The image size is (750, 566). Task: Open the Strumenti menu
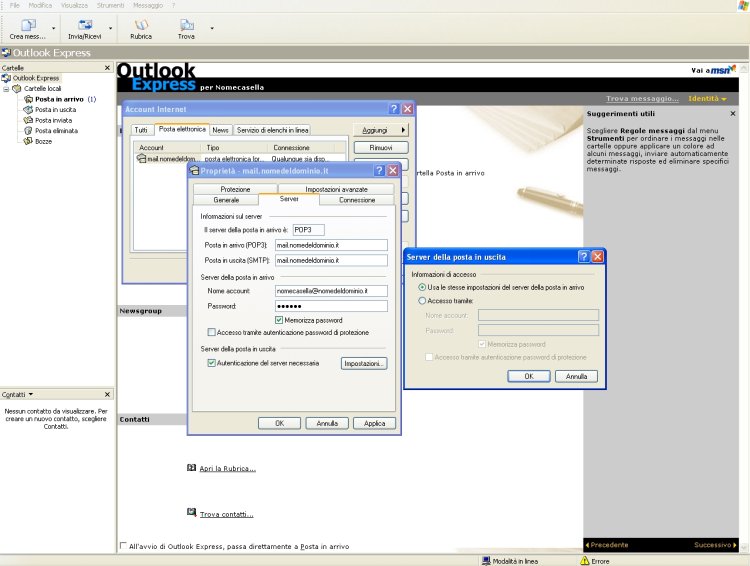click(x=110, y=5)
